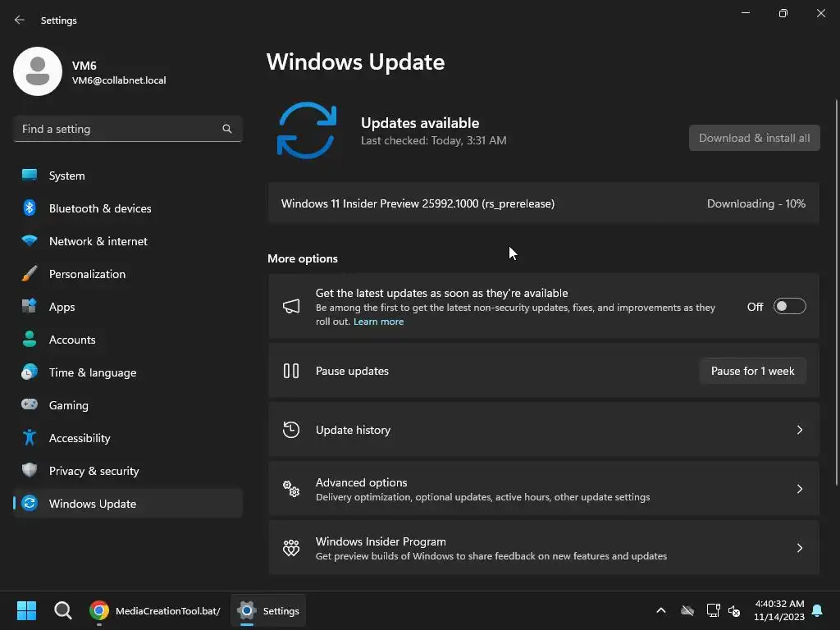The width and height of the screenshot is (840, 630).
Task: Click the More options heading
Action: pos(303,258)
